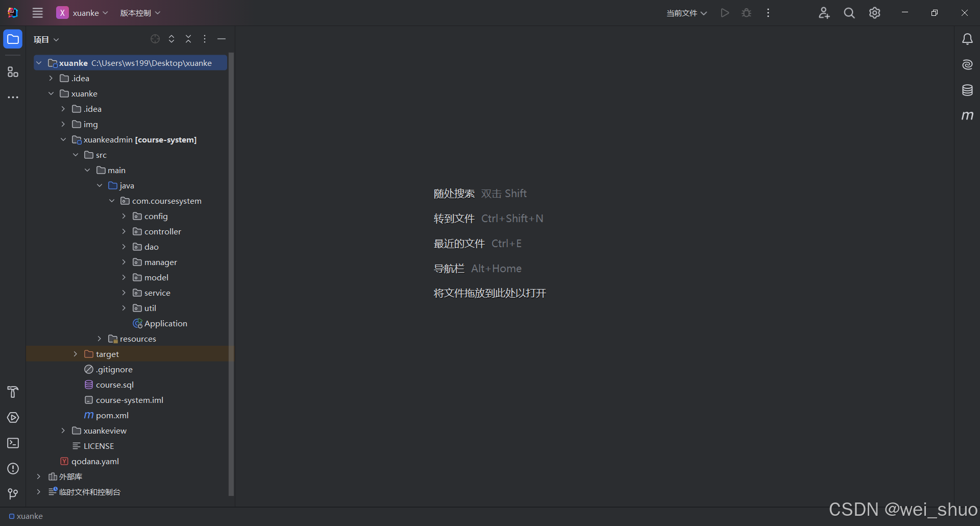Open the Git tool window icon
980x526 pixels.
[13, 493]
